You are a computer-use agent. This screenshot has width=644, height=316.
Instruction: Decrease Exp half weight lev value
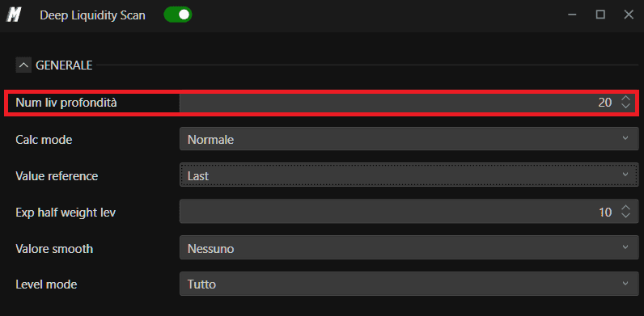pyautogui.click(x=625, y=216)
